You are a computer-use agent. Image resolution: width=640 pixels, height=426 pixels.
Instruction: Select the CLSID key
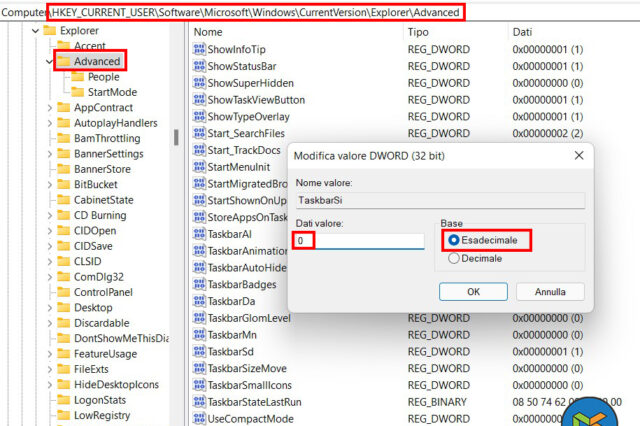87,262
